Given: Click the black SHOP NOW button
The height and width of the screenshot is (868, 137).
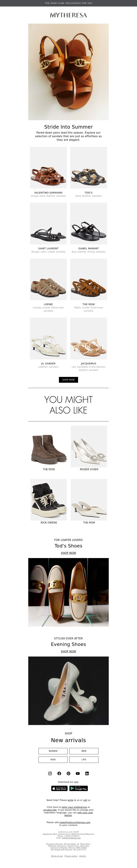Looking at the screenshot, I should click(x=68, y=380).
